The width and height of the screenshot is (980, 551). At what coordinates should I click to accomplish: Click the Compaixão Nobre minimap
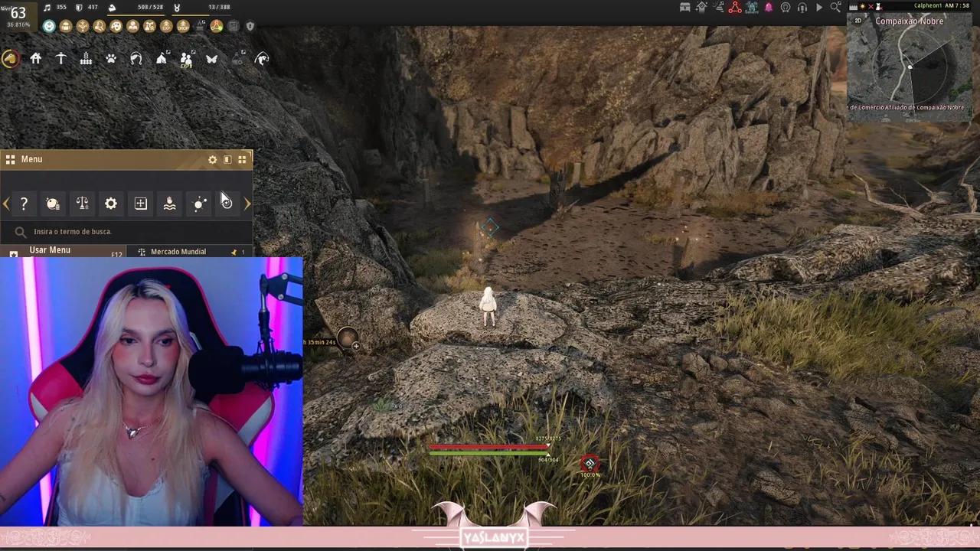pyautogui.click(x=909, y=67)
